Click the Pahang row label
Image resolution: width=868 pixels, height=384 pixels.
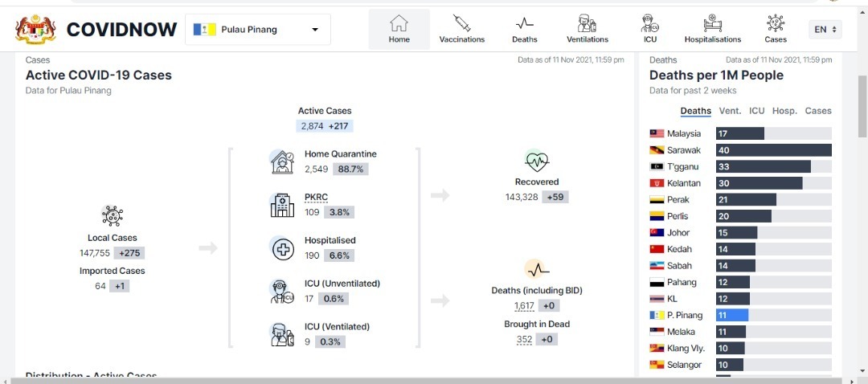pos(682,282)
